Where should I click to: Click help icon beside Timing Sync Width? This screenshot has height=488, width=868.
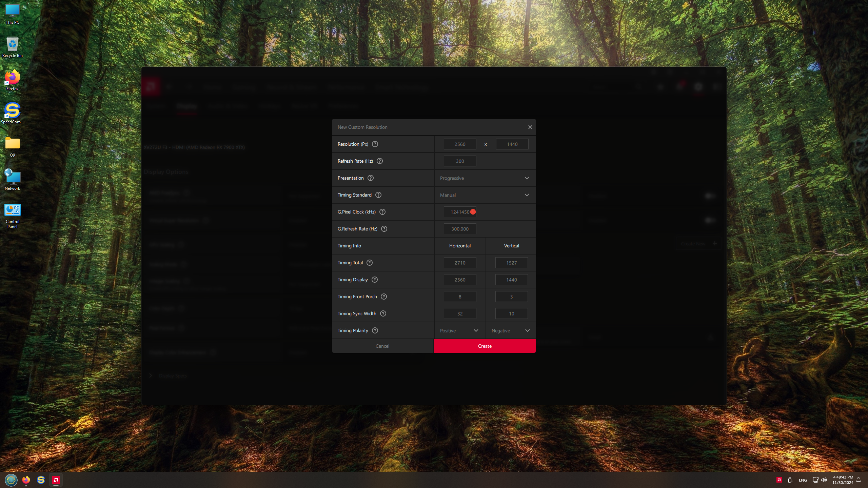(x=383, y=313)
